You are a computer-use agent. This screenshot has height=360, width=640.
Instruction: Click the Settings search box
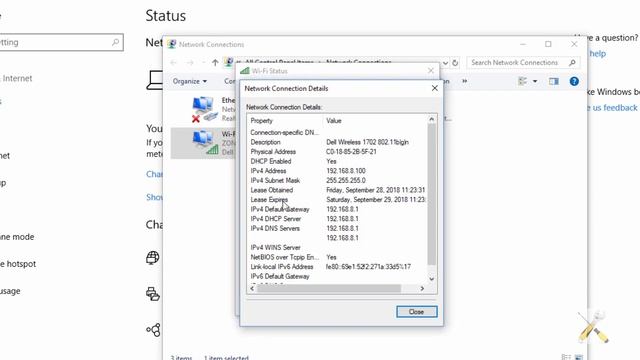point(61,42)
